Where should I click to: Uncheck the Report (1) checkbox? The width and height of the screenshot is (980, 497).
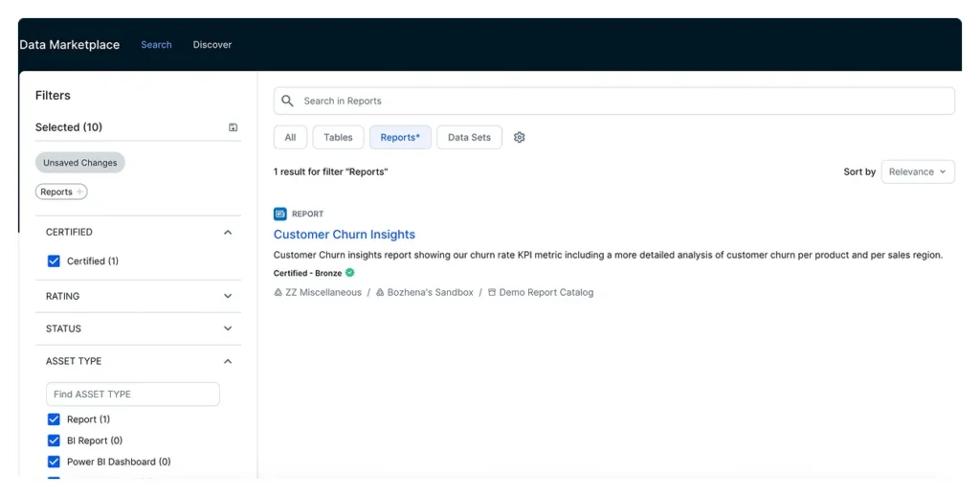point(54,419)
